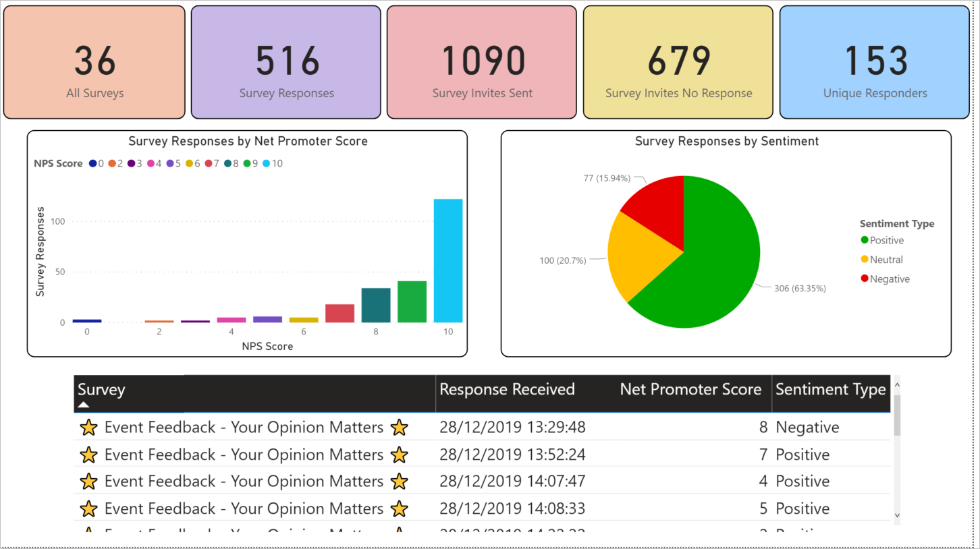Image resolution: width=980 pixels, height=549 pixels.
Task: Select the red bar for score 7
Action: 339,313
